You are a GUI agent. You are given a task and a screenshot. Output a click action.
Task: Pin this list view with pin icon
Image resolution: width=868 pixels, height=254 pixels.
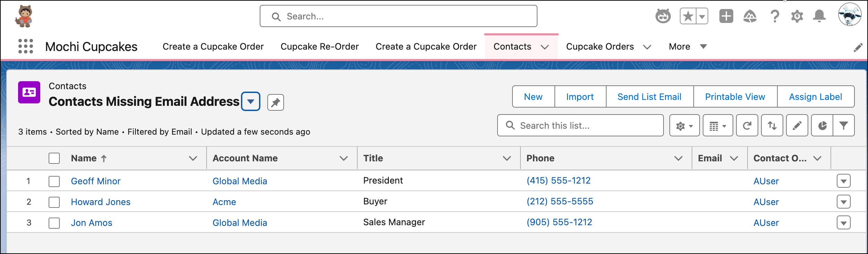click(276, 102)
